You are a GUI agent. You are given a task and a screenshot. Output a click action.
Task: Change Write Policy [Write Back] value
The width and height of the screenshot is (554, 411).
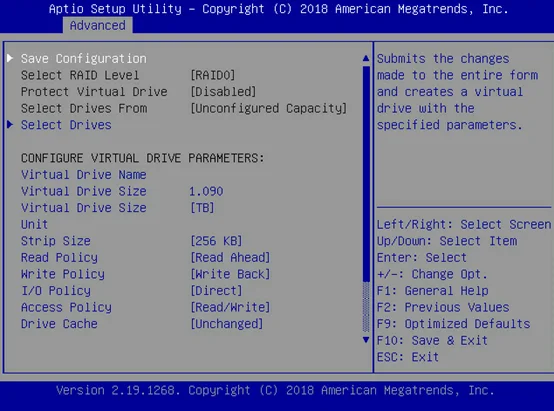click(230, 274)
